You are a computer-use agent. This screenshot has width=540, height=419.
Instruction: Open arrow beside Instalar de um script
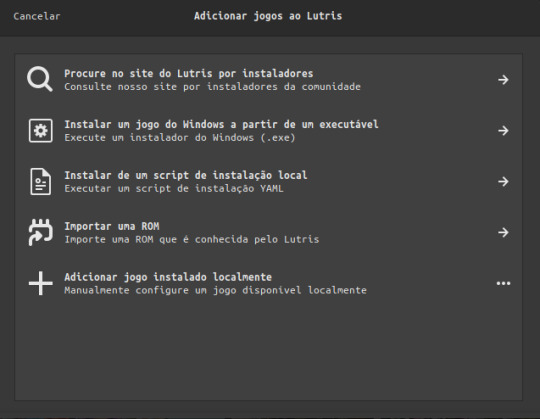pos(503,181)
